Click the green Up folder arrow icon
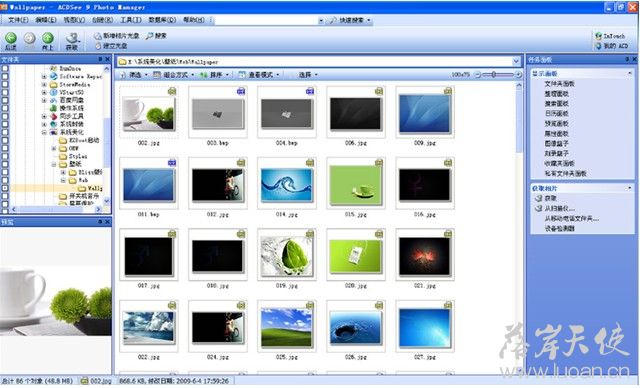Image resolution: width=640 pixels, height=388 pixels. [x=48, y=38]
